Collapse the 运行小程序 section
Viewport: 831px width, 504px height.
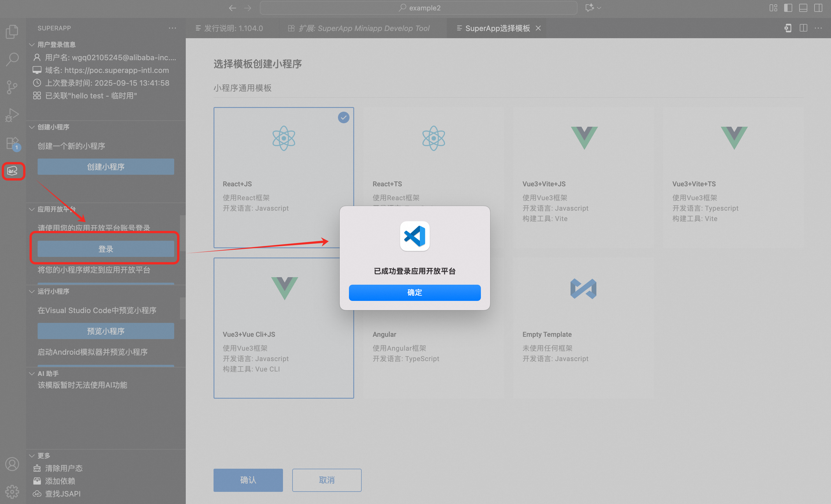(53, 291)
